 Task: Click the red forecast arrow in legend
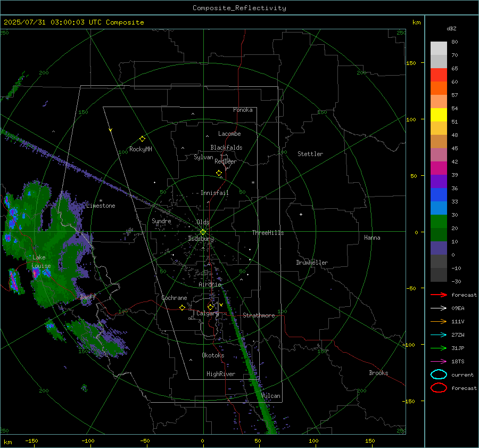439,295
